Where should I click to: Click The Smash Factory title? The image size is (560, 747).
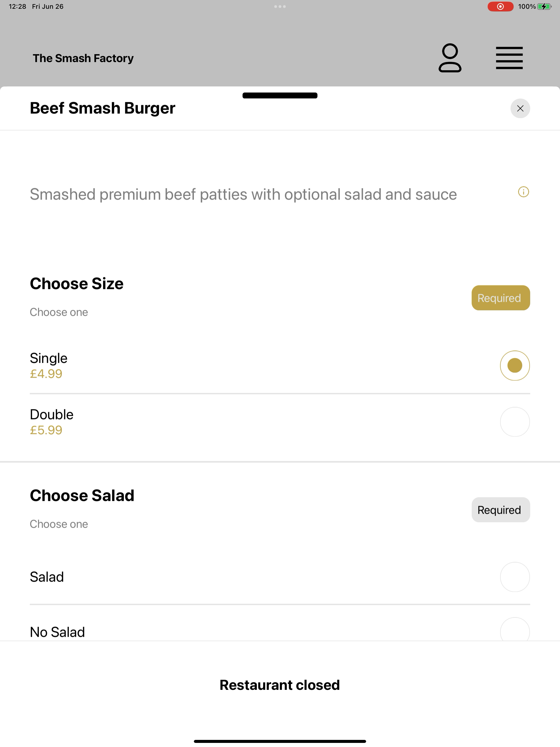point(83,58)
